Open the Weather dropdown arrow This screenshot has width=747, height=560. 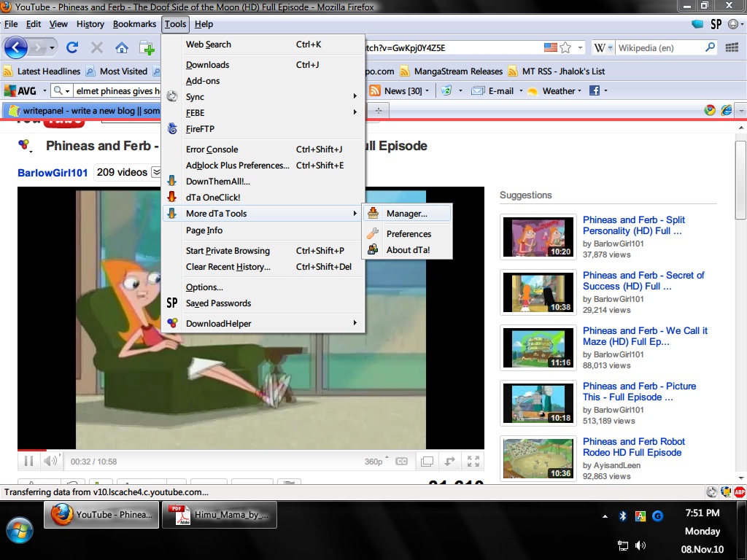click(x=579, y=90)
